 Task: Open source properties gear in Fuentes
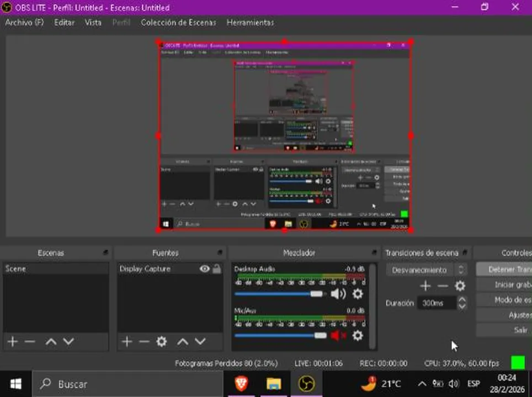(162, 341)
